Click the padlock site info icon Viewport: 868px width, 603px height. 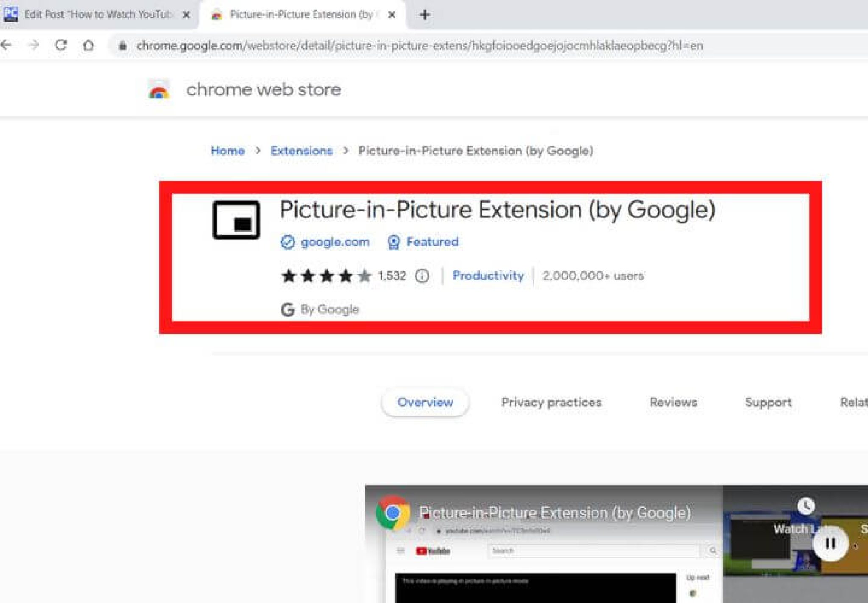point(122,45)
